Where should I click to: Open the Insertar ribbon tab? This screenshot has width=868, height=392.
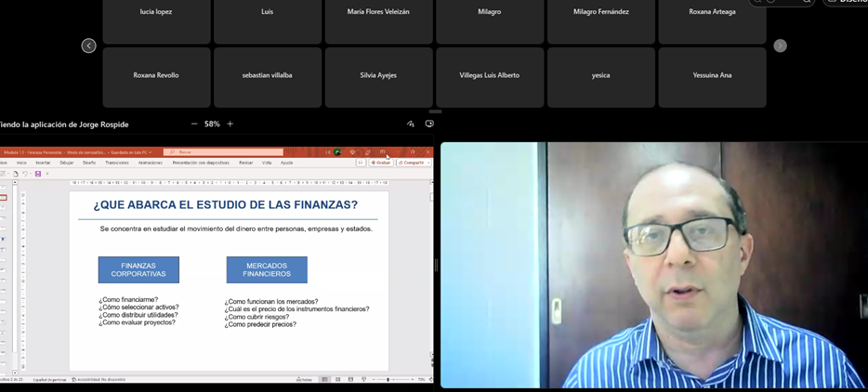[x=43, y=163]
